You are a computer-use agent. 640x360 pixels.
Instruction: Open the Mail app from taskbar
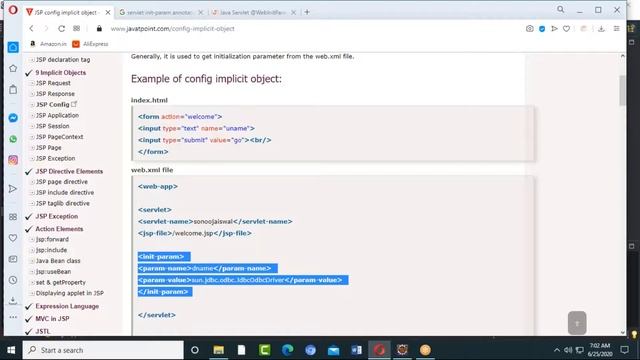(333, 350)
